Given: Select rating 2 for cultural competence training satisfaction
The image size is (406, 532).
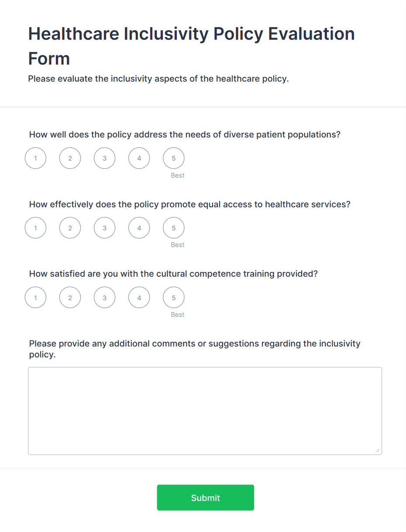Looking at the screenshot, I should [x=70, y=297].
